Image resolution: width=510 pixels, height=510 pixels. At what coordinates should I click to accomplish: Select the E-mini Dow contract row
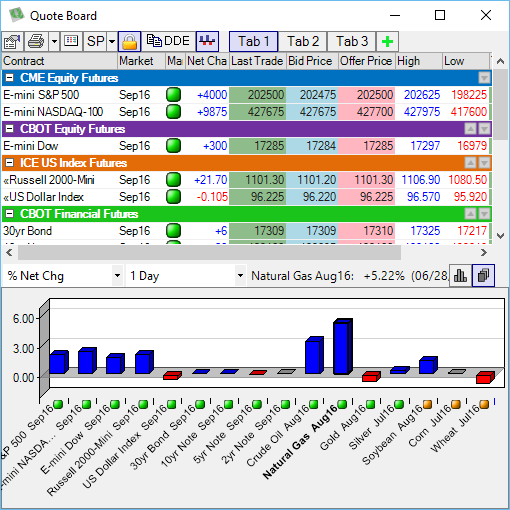(x=247, y=146)
